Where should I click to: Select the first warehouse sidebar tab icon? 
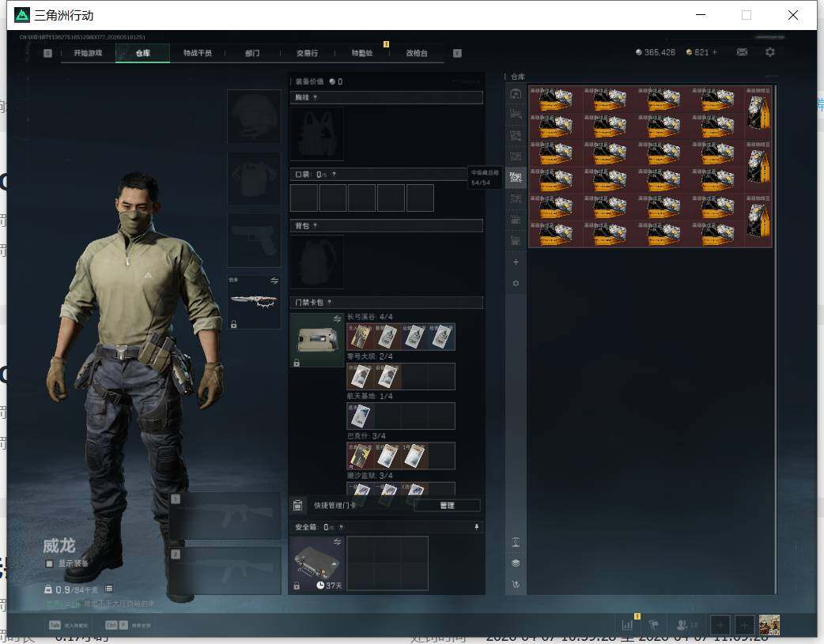[x=516, y=94]
